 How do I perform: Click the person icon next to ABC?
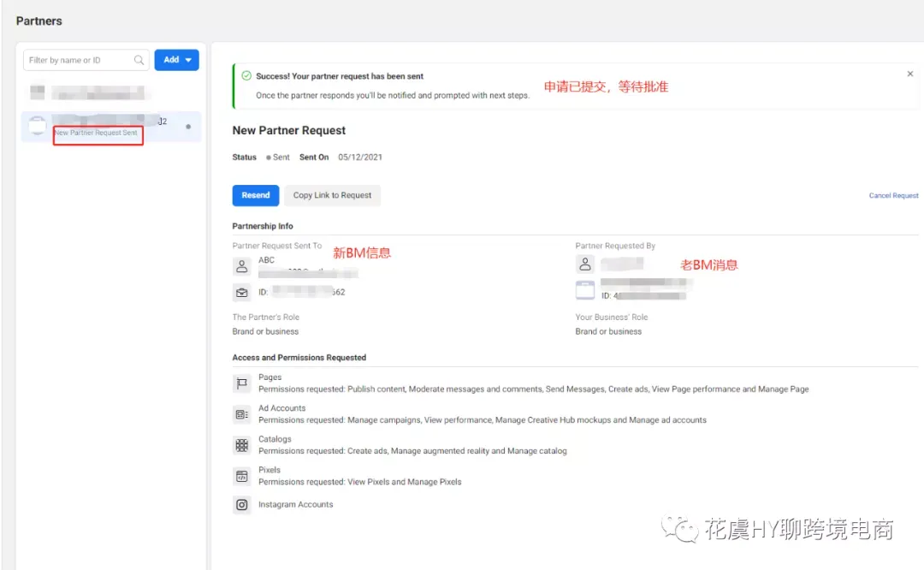click(241, 266)
